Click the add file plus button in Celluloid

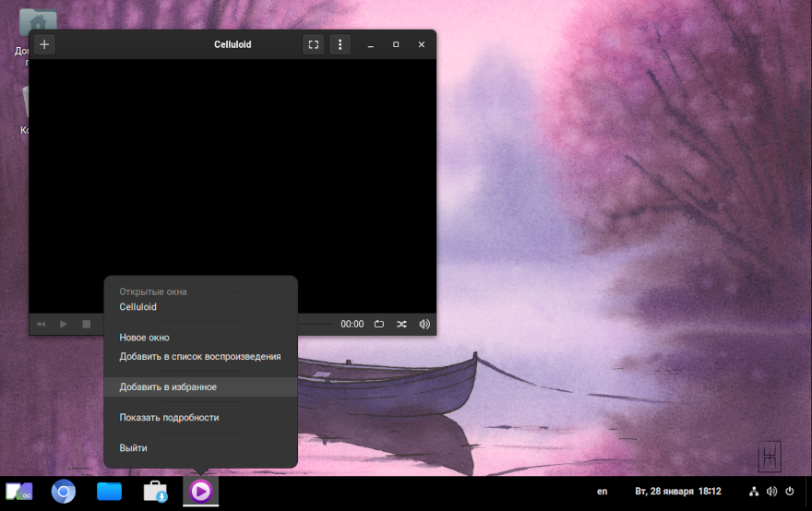pyautogui.click(x=44, y=44)
